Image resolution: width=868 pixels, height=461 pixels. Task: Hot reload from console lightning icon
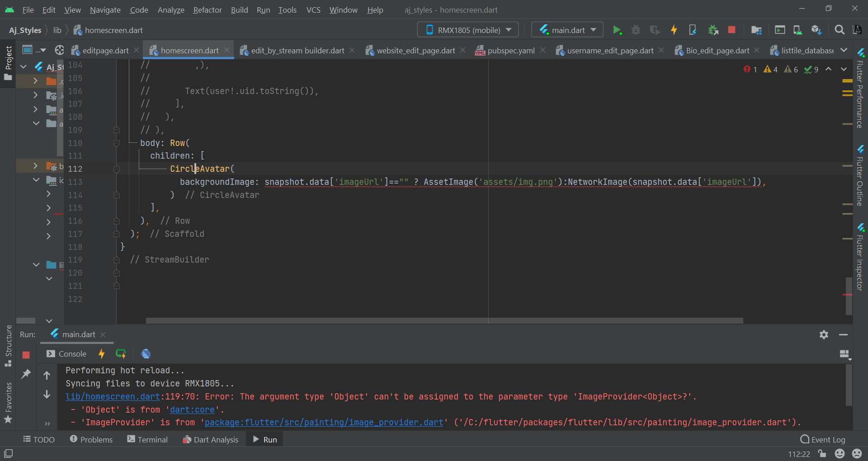(x=102, y=354)
